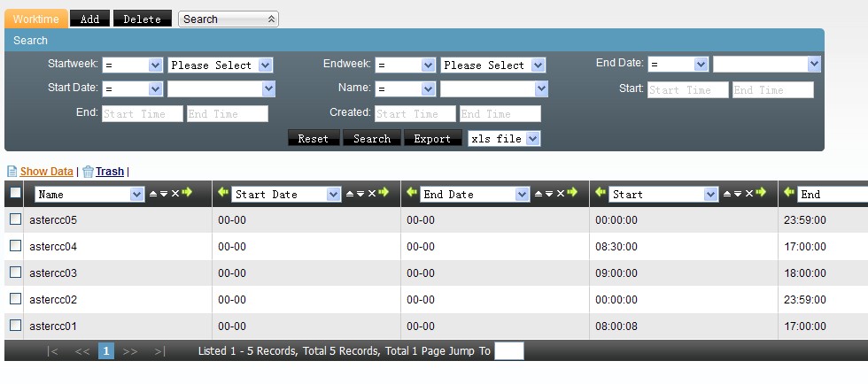Move Start column right with green arrow

[761, 193]
